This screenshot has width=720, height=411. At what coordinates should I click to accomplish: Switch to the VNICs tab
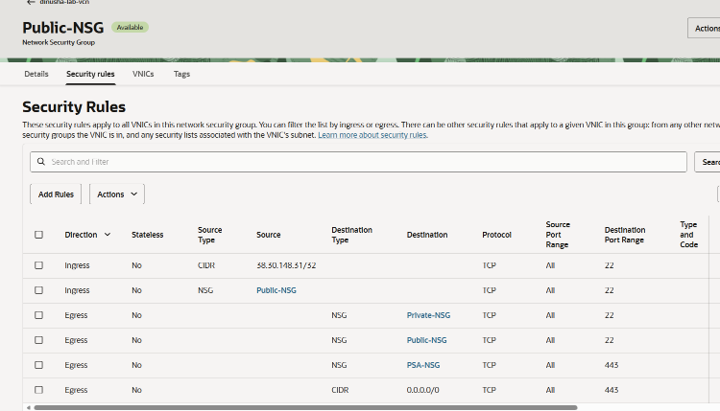point(143,74)
